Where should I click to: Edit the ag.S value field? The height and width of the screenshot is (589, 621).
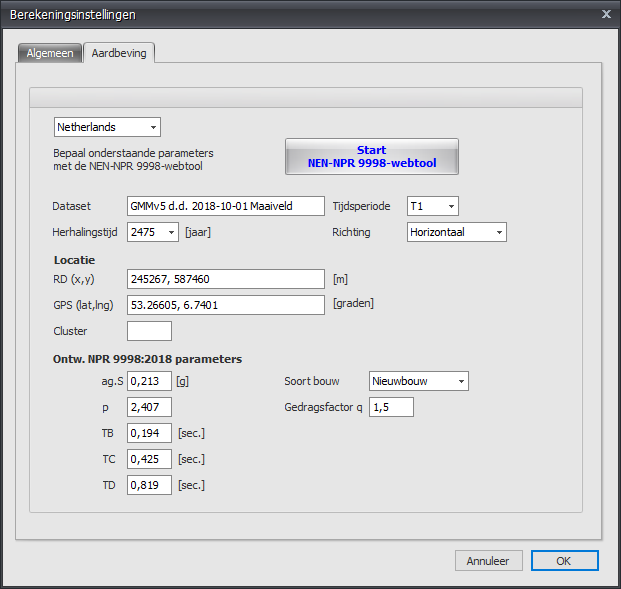click(x=149, y=381)
